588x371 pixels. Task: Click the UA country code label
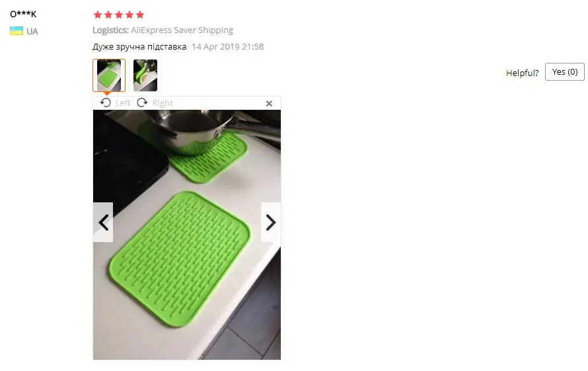pos(32,31)
